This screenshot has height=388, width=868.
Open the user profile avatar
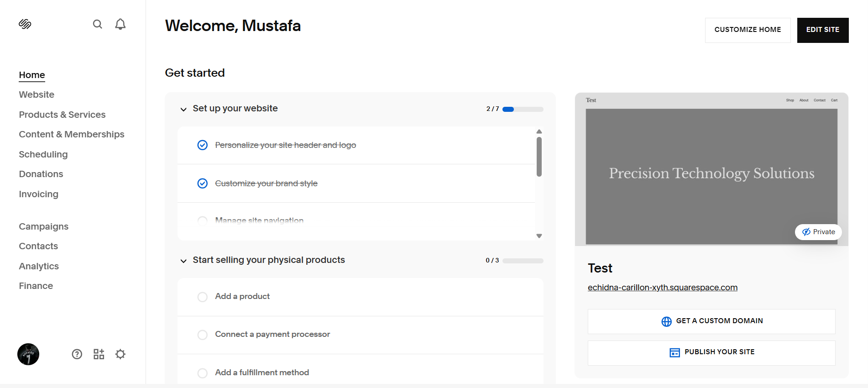(x=28, y=354)
